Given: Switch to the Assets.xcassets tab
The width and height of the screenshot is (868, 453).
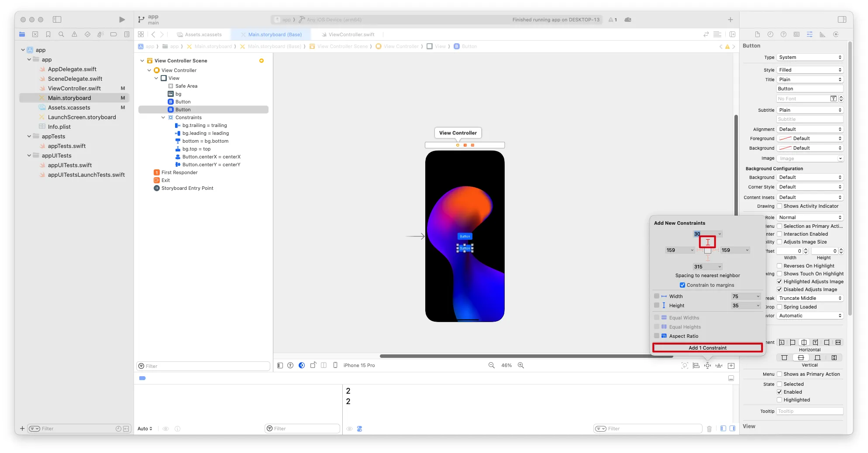Looking at the screenshot, I should (203, 34).
